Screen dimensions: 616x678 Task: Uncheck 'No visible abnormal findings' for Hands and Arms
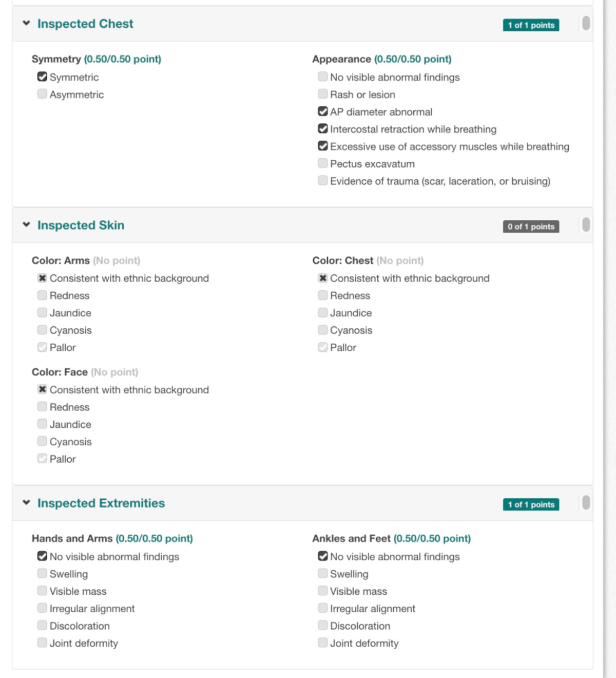pyautogui.click(x=42, y=556)
